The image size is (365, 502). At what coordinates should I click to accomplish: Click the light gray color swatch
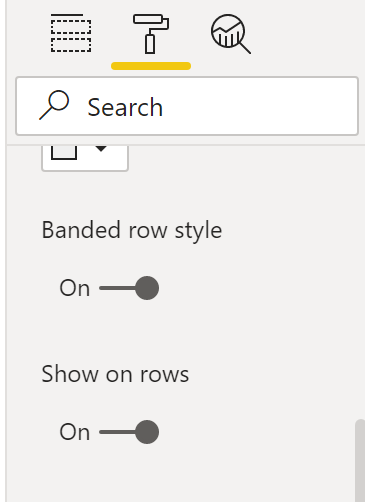(x=64, y=152)
